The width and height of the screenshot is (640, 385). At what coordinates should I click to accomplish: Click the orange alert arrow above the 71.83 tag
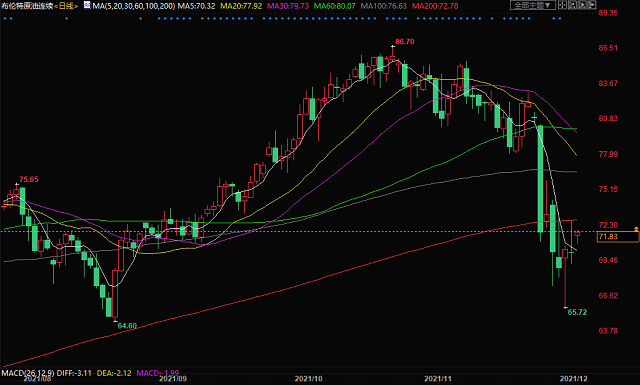tap(636, 229)
